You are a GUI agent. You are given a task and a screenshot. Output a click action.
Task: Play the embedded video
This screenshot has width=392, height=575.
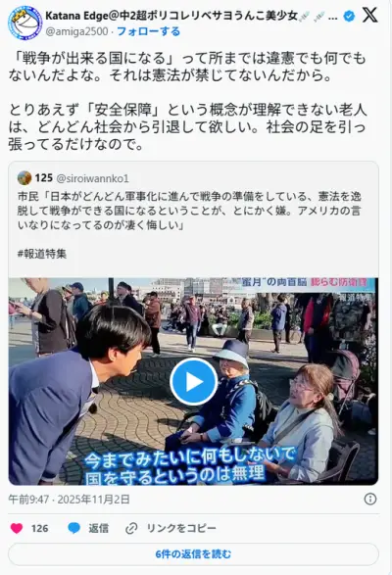point(193,381)
